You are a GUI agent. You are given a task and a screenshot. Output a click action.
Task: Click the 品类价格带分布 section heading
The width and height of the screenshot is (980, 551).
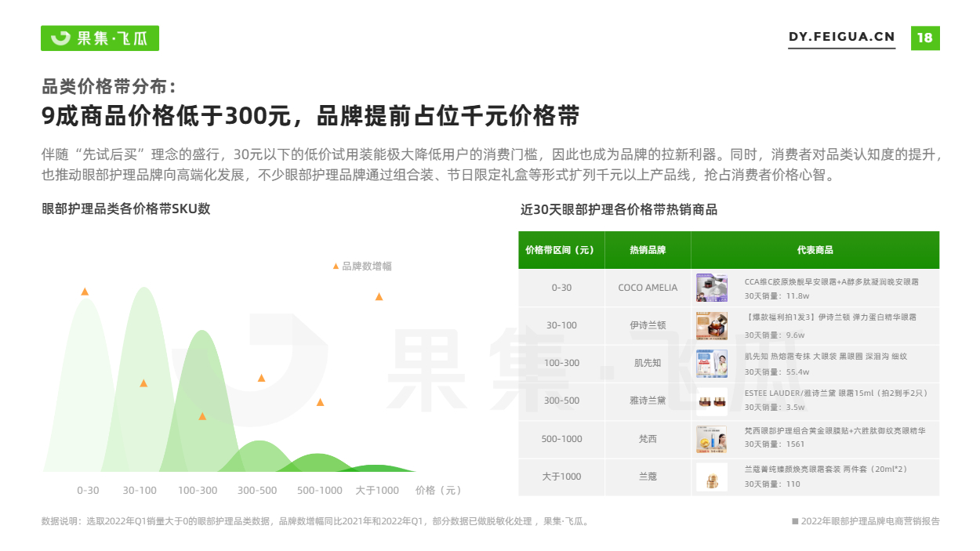click(x=109, y=86)
